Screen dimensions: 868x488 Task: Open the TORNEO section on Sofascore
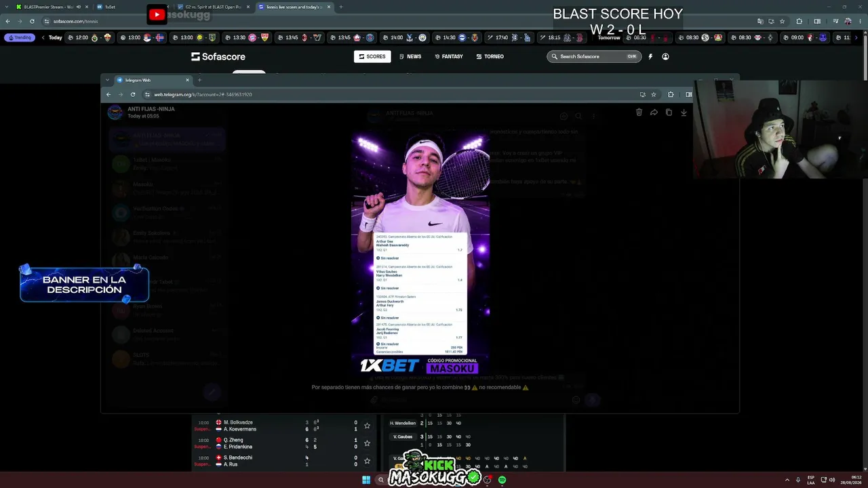click(x=490, y=56)
